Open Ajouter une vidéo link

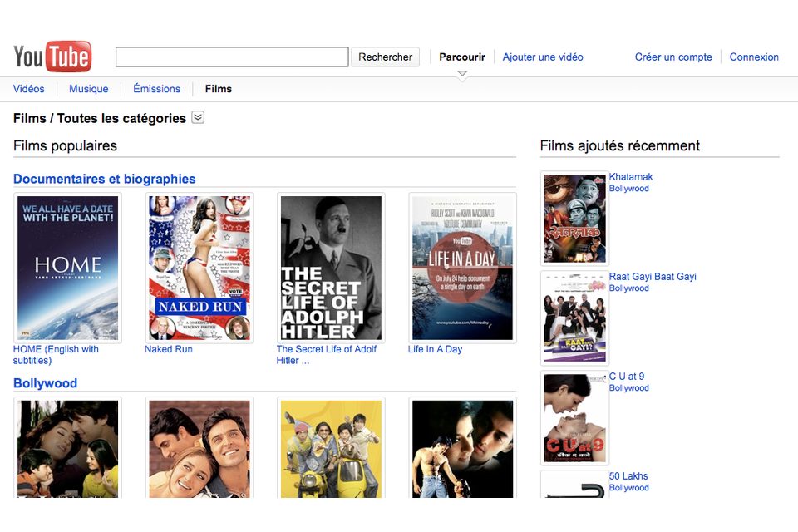coord(543,57)
